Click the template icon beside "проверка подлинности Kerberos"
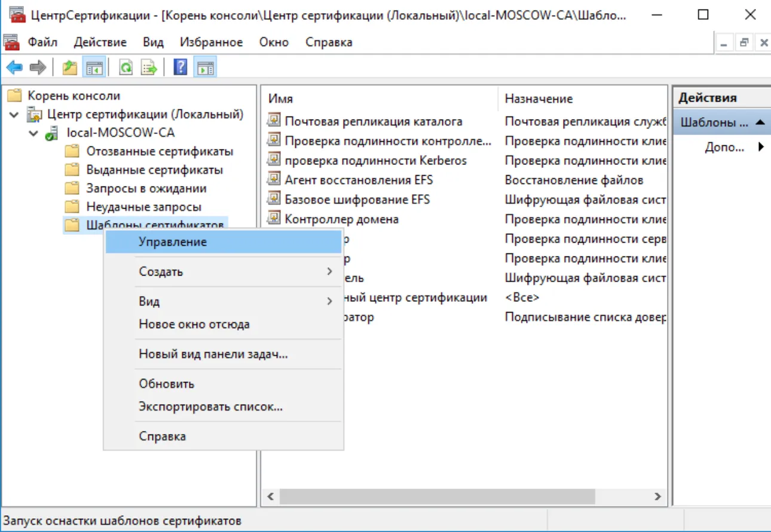The height and width of the screenshot is (532, 771). pyautogui.click(x=274, y=160)
